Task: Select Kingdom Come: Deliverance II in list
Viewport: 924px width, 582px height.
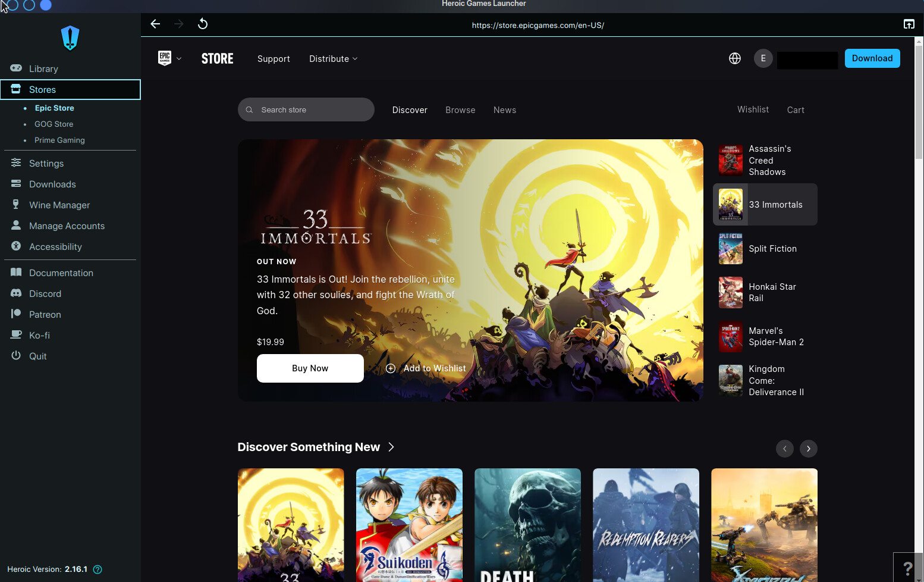Action: [x=765, y=380]
